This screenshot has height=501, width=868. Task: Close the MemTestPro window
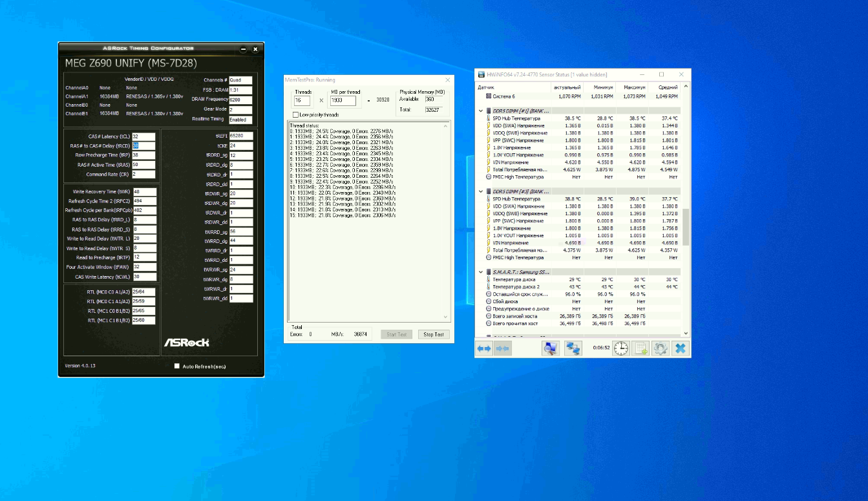[x=447, y=80]
